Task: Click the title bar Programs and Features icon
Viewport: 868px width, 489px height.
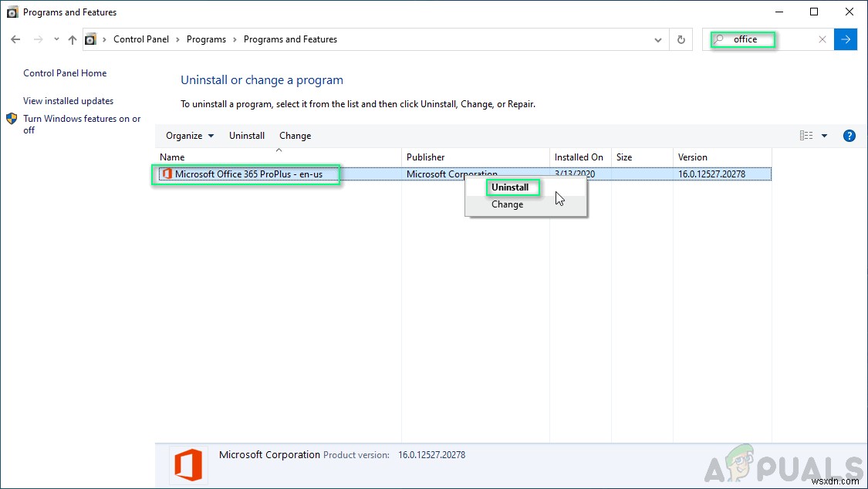Action: (12, 12)
